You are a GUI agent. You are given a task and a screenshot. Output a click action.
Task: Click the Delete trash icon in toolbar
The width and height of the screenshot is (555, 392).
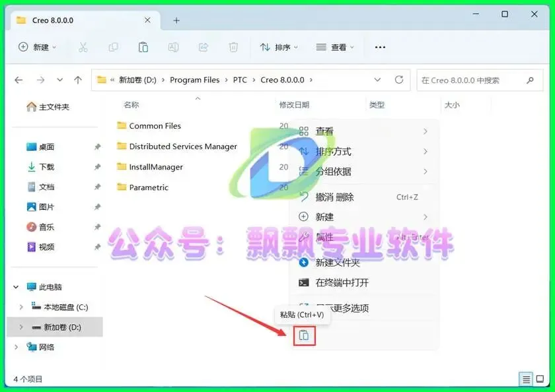tap(233, 47)
